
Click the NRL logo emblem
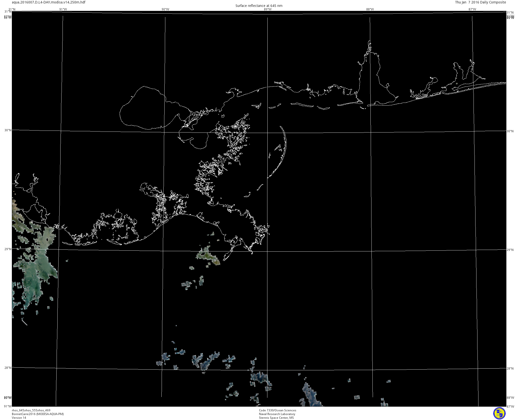point(499,413)
